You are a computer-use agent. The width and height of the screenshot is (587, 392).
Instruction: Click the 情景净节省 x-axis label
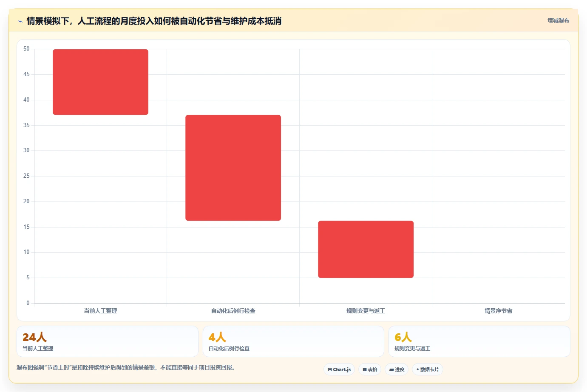click(x=498, y=311)
